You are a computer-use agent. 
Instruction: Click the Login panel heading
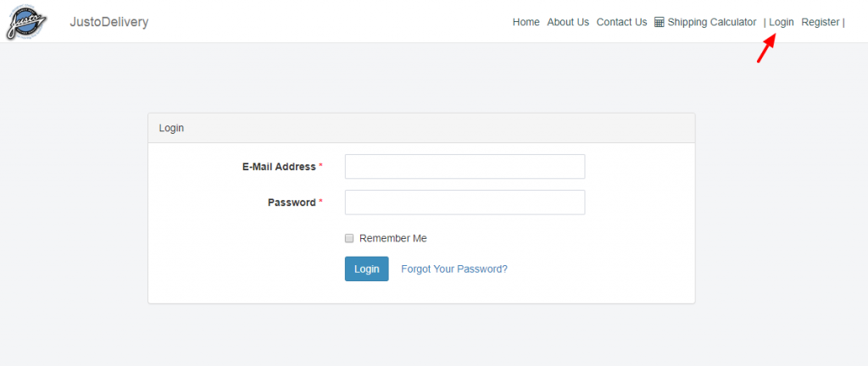tap(171, 128)
